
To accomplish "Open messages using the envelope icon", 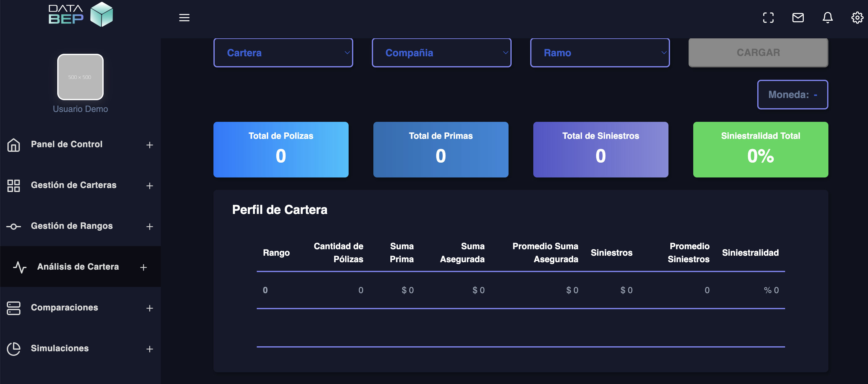I will pos(798,18).
